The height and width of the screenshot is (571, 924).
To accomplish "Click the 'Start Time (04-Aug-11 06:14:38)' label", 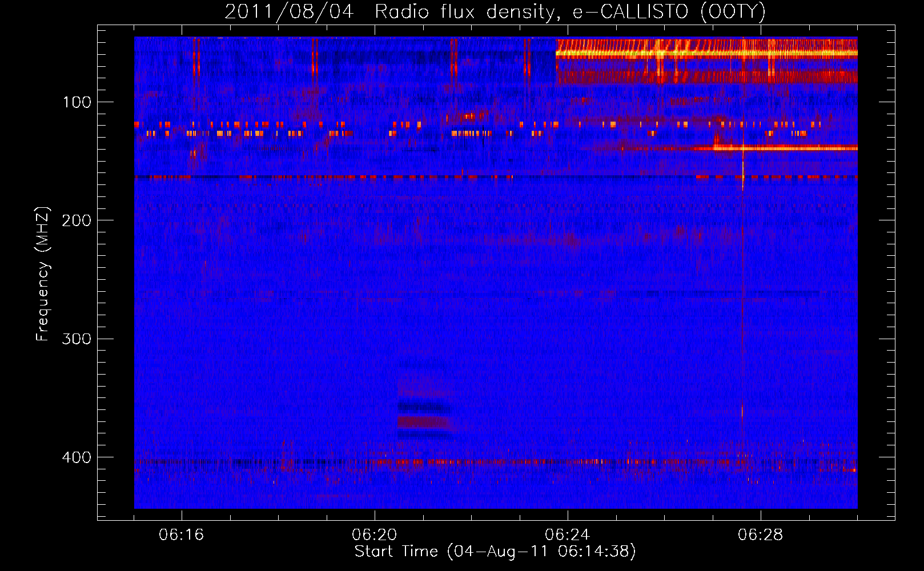I will tap(495, 552).
